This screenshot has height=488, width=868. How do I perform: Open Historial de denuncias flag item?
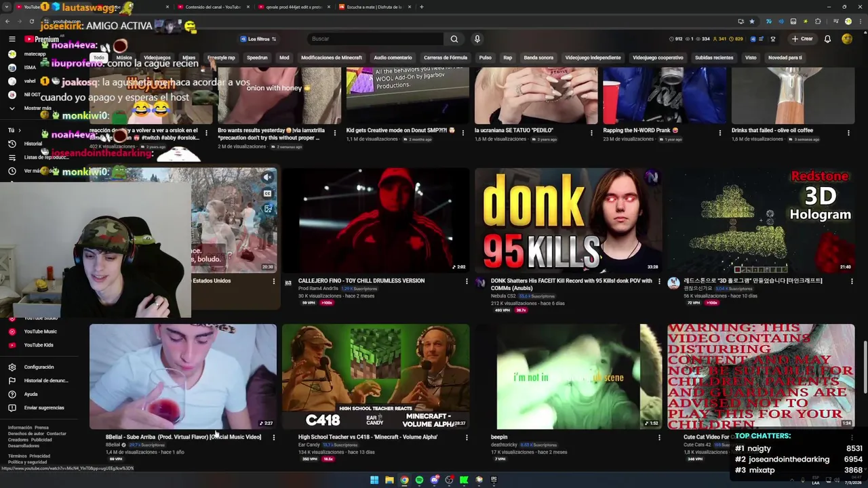click(39, 380)
